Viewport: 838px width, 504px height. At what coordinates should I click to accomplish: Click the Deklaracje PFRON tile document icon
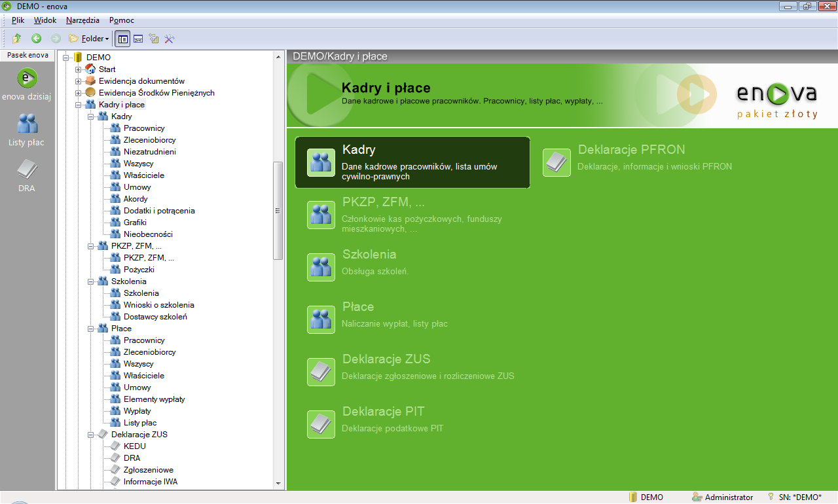coord(556,162)
